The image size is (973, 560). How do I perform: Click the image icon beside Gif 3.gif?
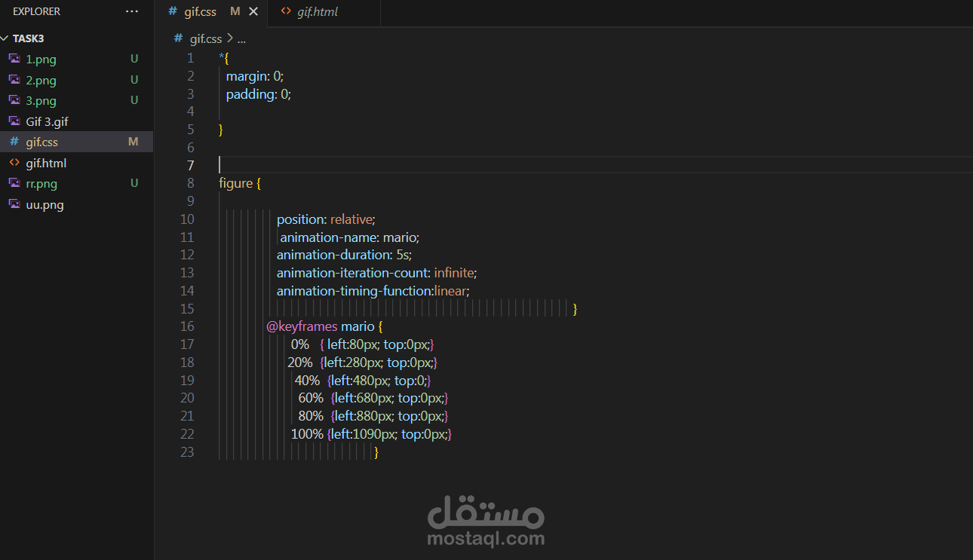14,121
